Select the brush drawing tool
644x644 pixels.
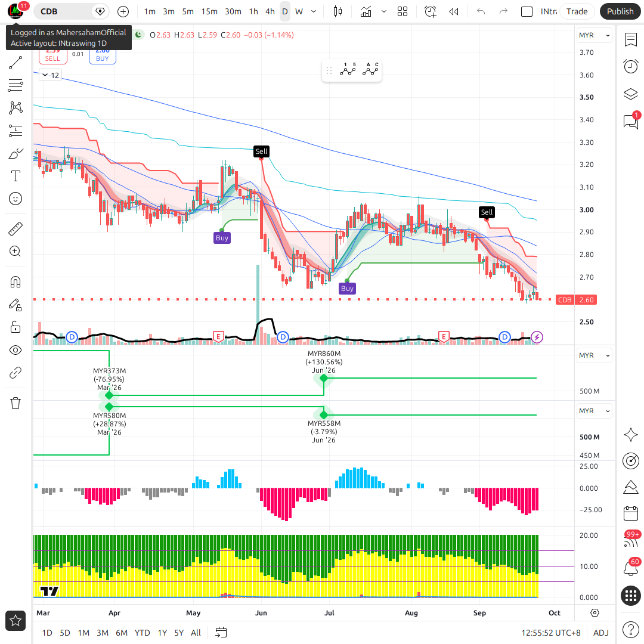16,154
